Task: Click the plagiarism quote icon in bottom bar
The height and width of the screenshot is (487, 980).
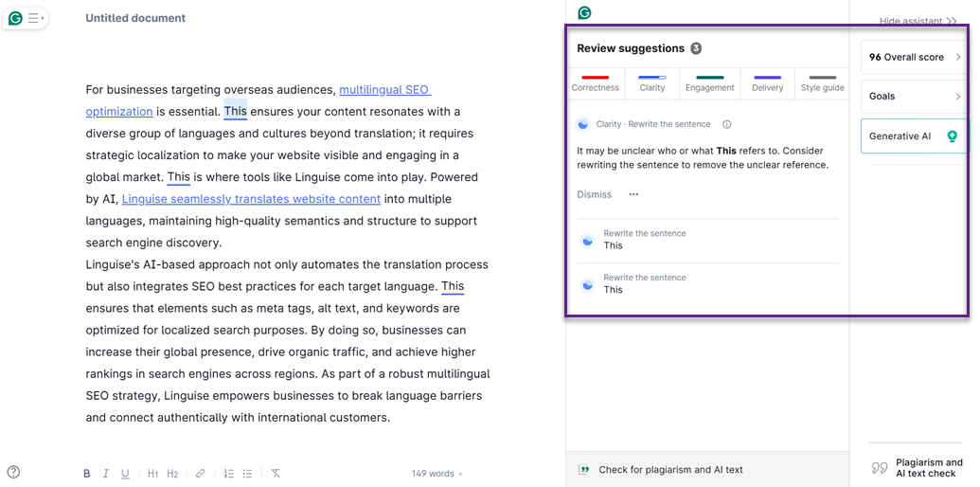Action: 584,470
